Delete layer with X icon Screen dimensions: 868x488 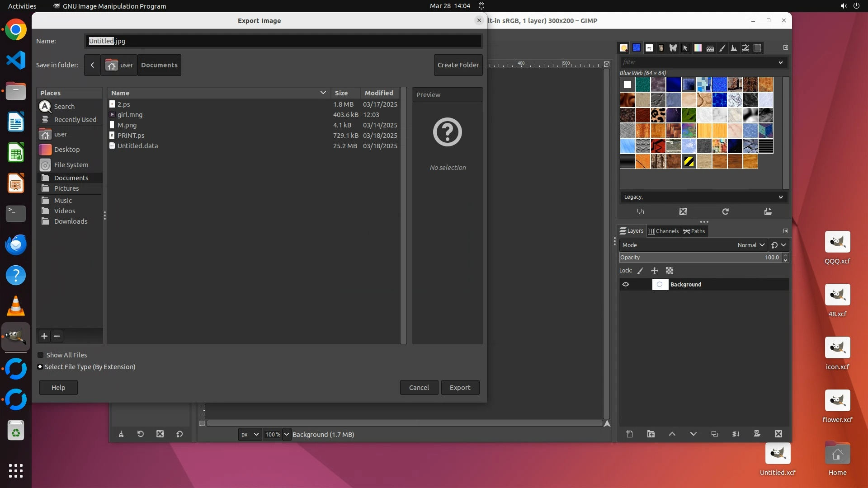pos(778,434)
